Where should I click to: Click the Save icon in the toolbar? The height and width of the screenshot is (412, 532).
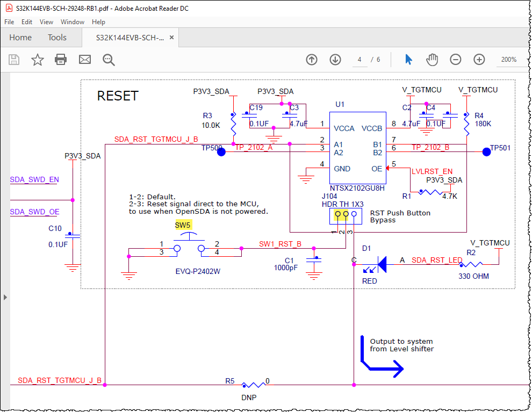point(14,60)
